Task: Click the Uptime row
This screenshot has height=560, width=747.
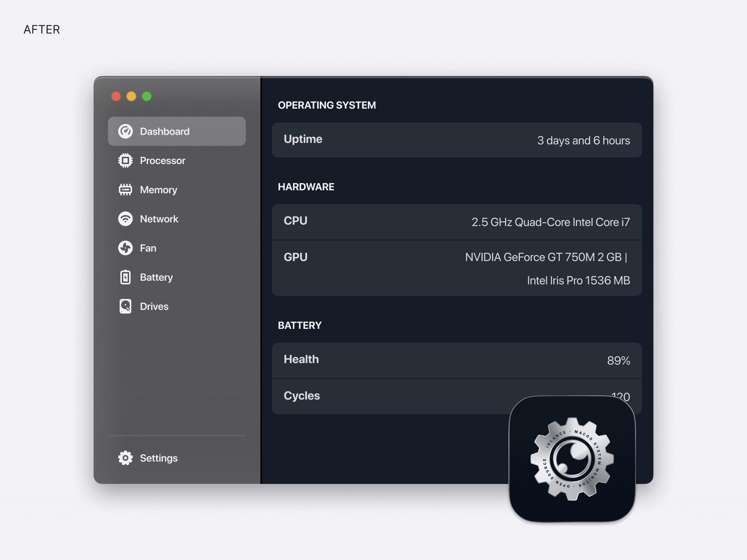Action: point(457,140)
